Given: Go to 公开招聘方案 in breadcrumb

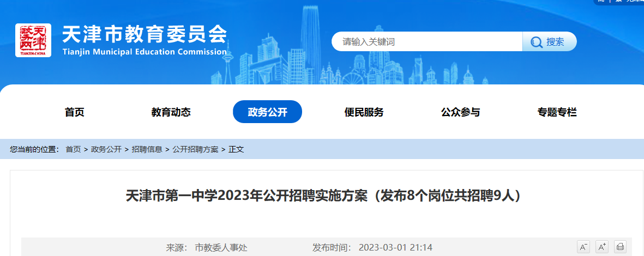Looking at the screenshot, I should (196, 149).
